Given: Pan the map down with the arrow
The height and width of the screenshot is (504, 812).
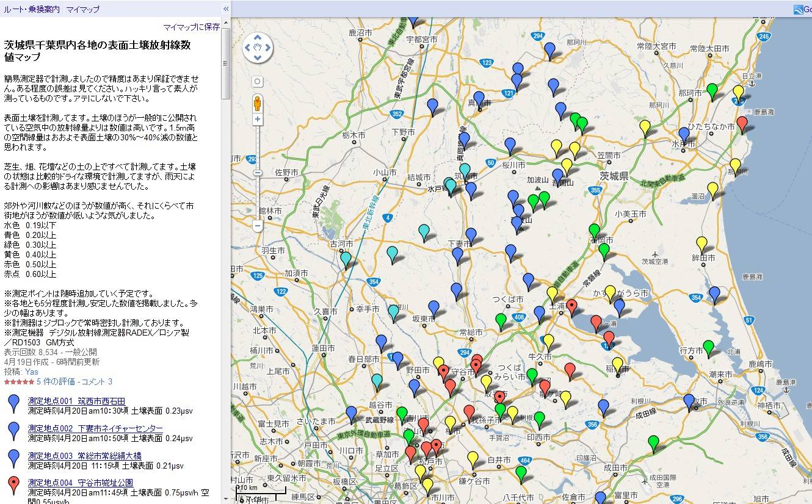Looking at the screenshot, I should [x=258, y=58].
